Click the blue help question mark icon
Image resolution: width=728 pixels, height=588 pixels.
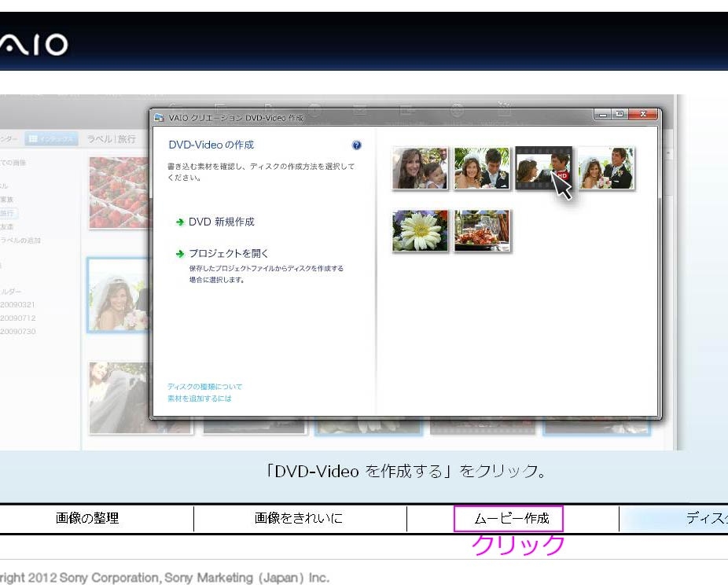click(x=357, y=145)
